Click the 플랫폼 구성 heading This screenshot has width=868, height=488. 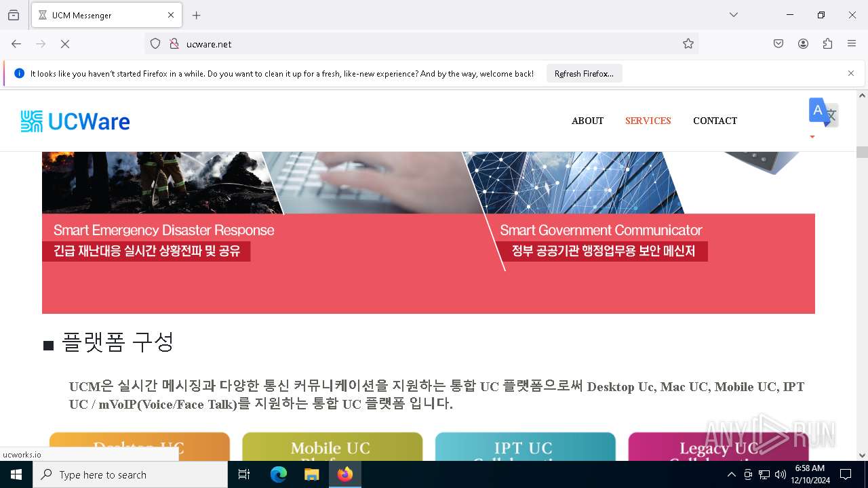point(118,342)
